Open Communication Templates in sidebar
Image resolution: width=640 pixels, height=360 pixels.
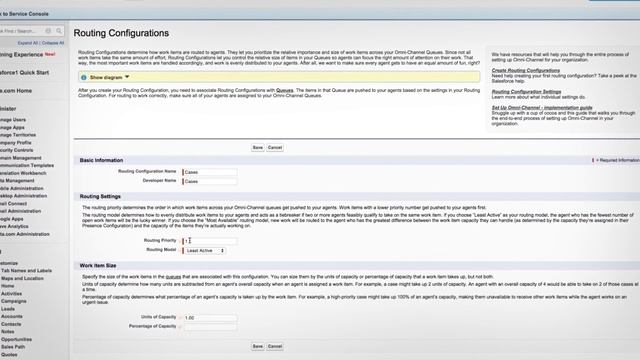pos(27,165)
